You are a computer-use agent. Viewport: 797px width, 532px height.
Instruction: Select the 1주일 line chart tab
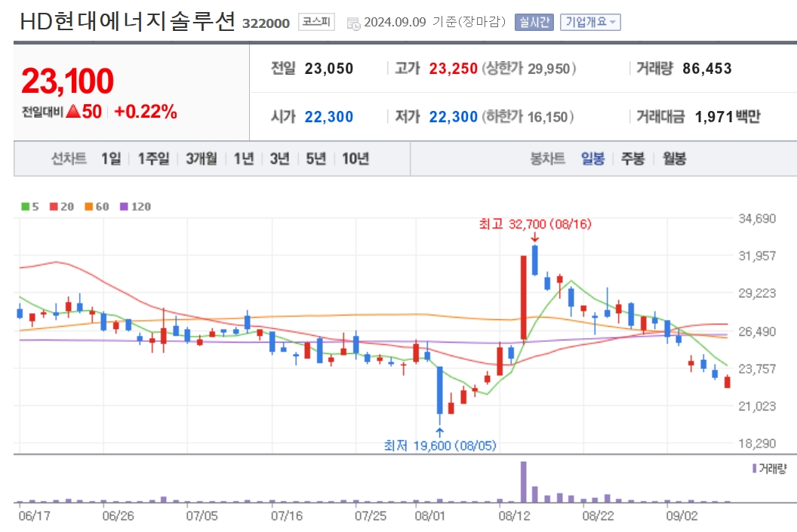[x=153, y=158]
